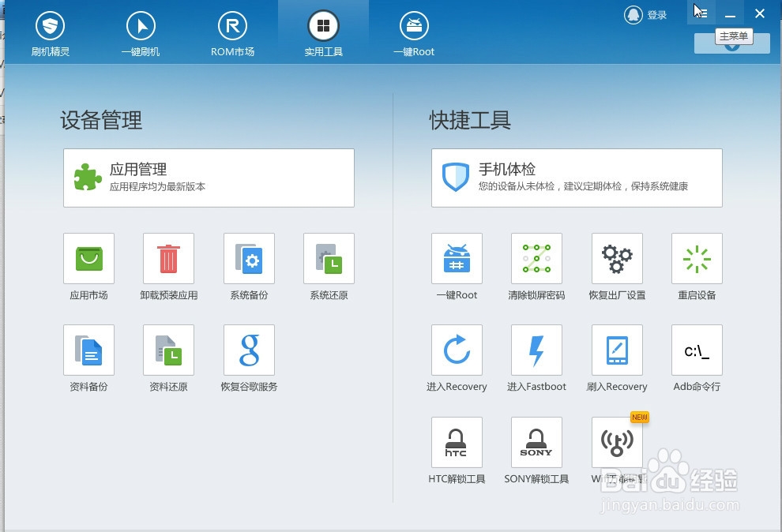The width and height of the screenshot is (782, 532).
Task: Open the 刷机精灵 home tab
Action: [50, 34]
